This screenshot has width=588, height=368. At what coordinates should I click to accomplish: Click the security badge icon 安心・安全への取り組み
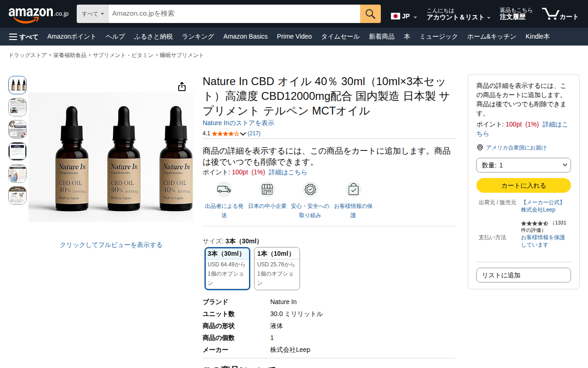pyautogui.click(x=311, y=189)
